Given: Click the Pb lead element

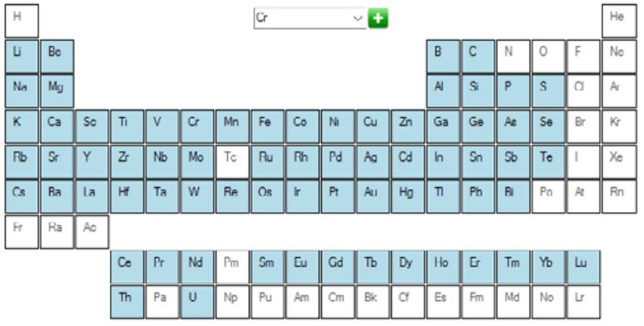Looking at the screenshot, I should pos(478,196).
